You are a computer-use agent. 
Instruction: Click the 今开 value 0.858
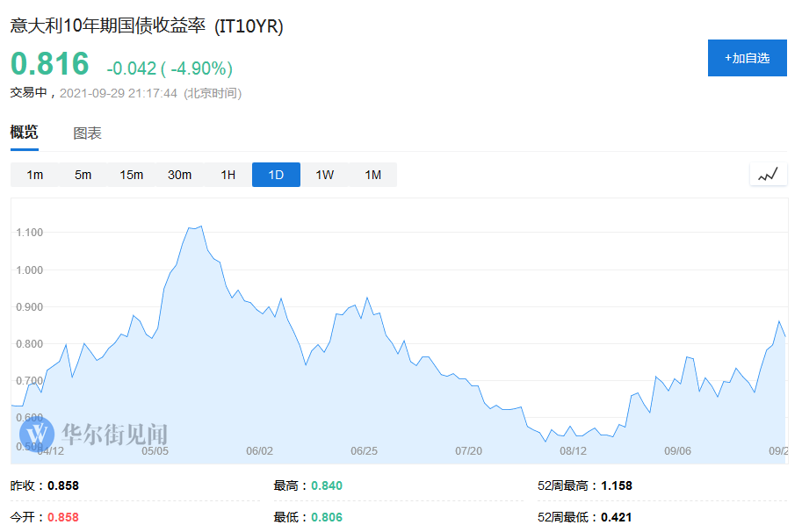pyautogui.click(x=63, y=517)
